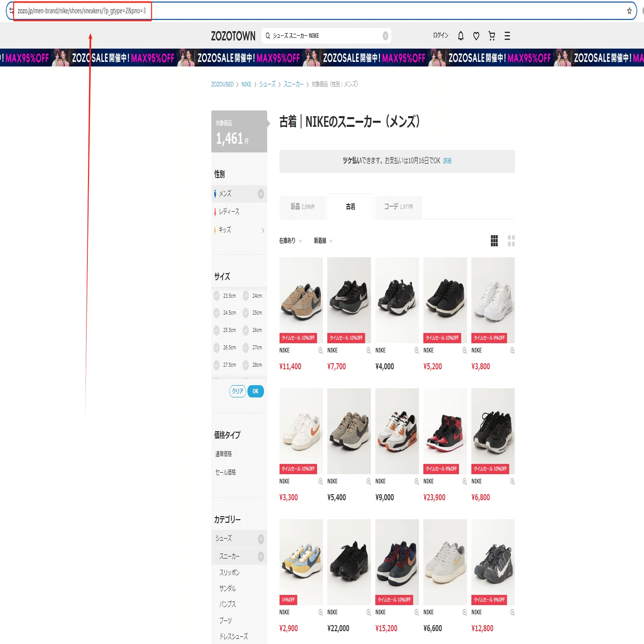Go to ZOZOUSED breadcrumb link
This screenshot has height=644, width=644.
point(223,84)
